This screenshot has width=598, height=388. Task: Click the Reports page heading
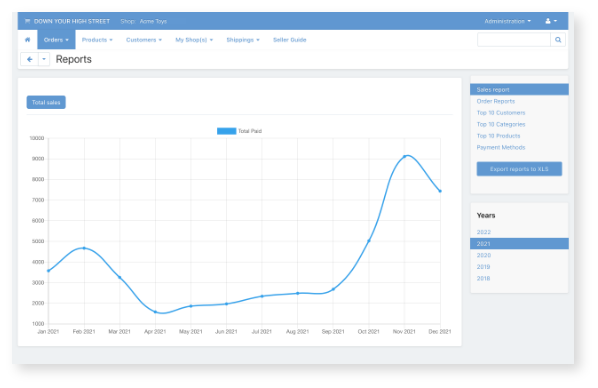pos(74,59)
